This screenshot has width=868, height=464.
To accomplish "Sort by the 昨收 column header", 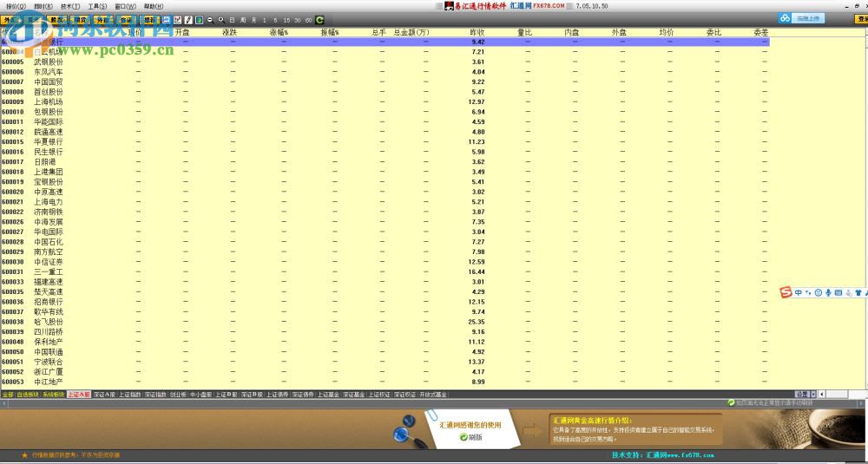I will coord(477,33).
